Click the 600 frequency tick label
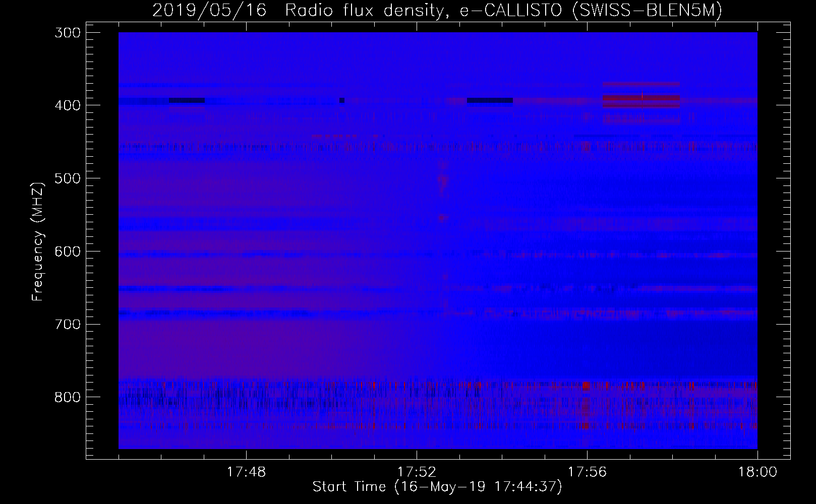Image resolution: width=816 pixels, height=504 pixels. point(67,251)
